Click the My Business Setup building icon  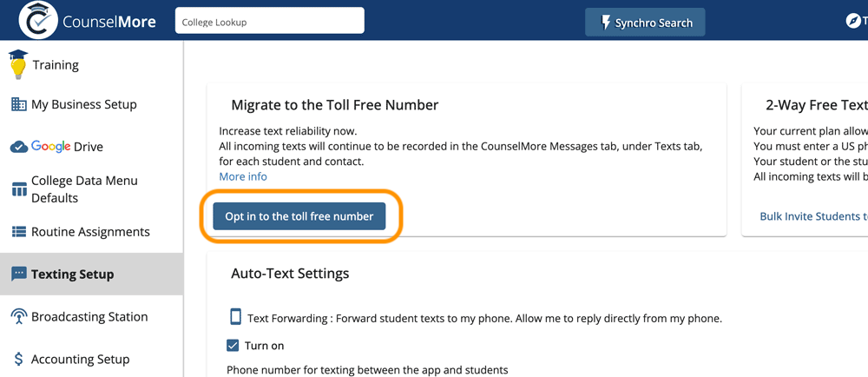click(19, 104)
